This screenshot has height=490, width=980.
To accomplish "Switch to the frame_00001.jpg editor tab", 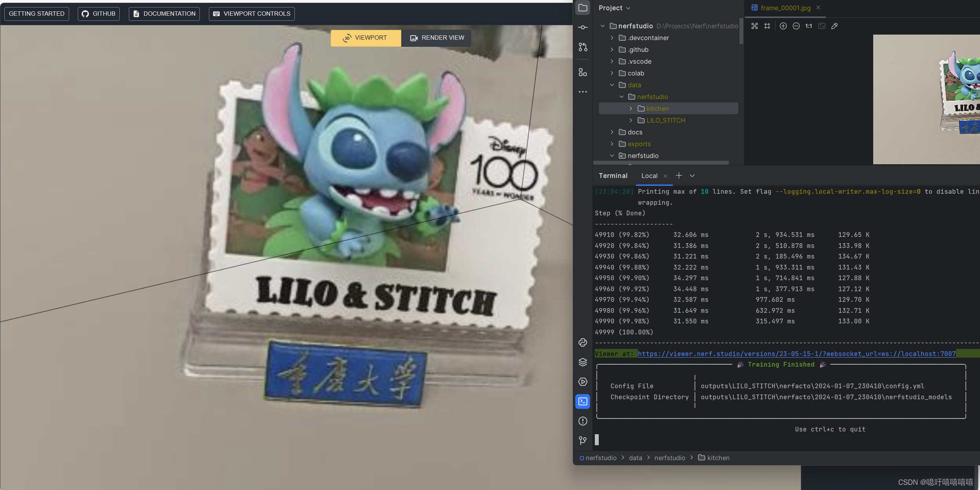I will point(785,8).
